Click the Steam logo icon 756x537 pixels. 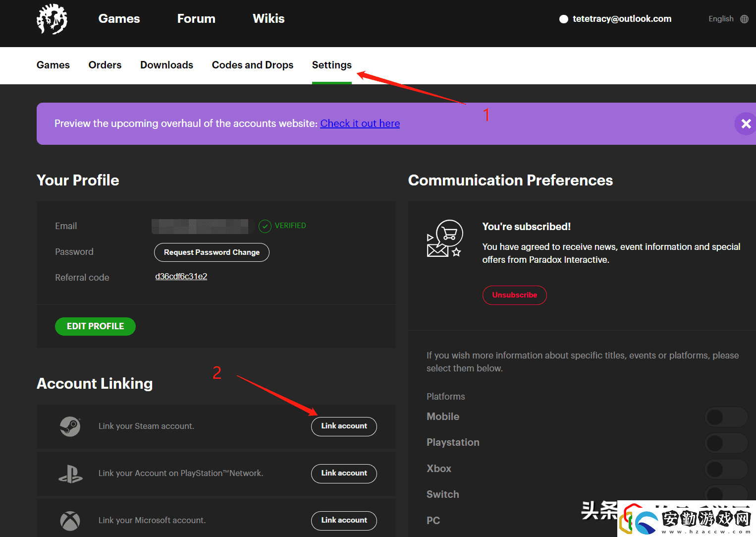coord(70,426)
